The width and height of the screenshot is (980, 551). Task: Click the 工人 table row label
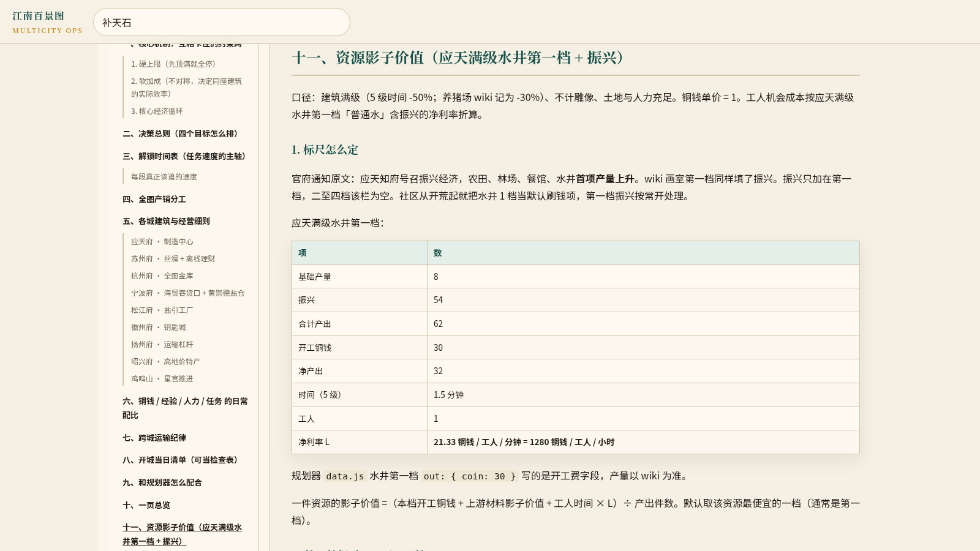[359, 419]
